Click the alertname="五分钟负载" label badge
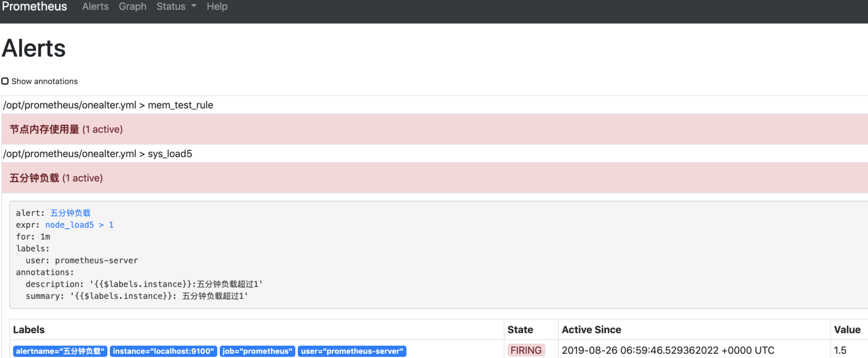 point(60,351)
